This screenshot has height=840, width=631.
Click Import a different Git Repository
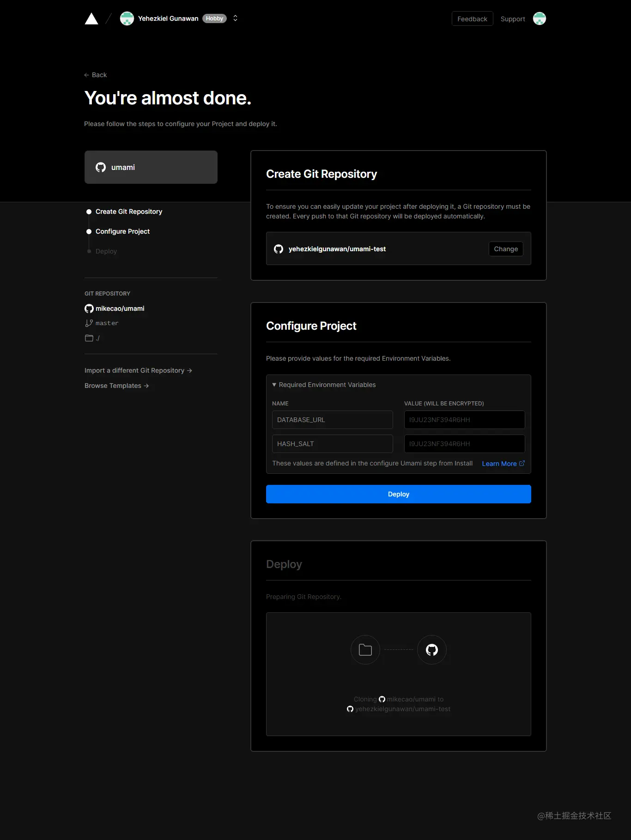click(x=138, y=370)
